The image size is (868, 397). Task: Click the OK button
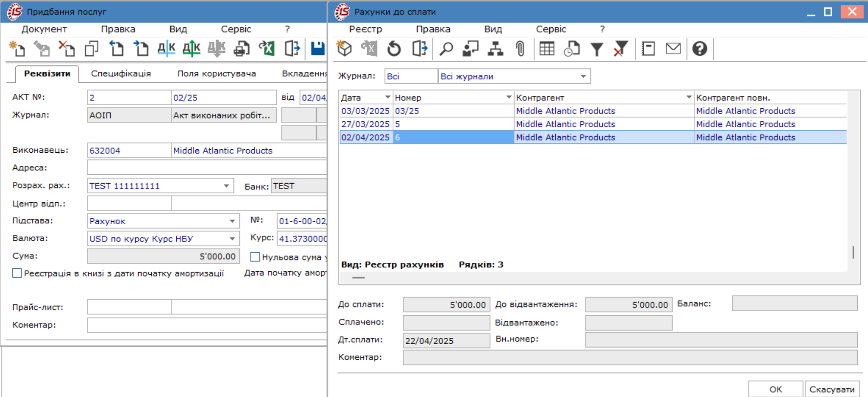coord(775,389)
